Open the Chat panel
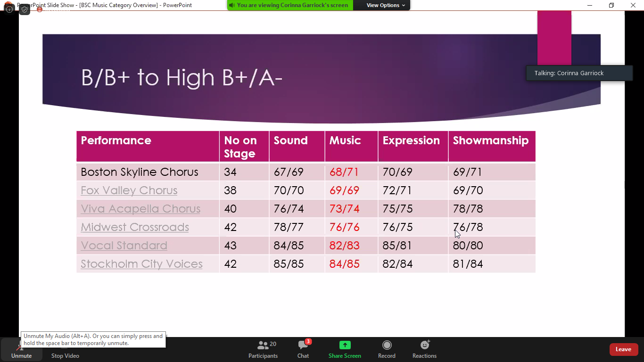Image resolution: width=644 pixels, height=362 pixels. pos(303,350)
